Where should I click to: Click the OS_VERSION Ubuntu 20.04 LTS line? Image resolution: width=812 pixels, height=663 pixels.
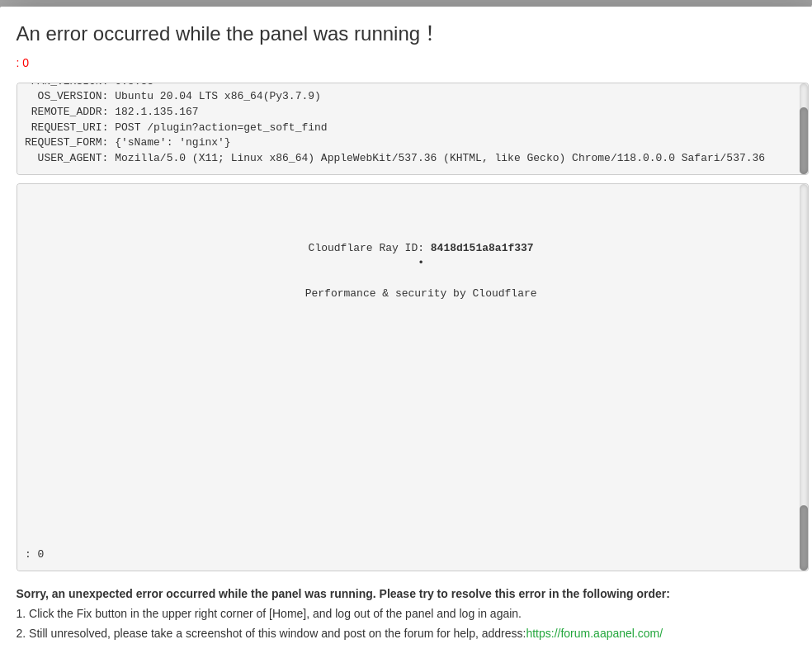pos(217,96)
